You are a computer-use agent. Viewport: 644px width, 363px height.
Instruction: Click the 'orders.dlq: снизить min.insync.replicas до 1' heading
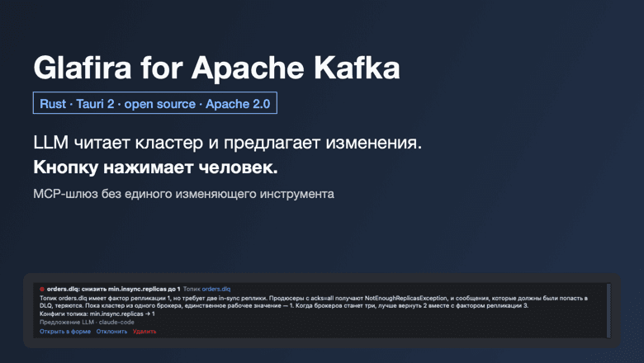(x=113, y=290)
